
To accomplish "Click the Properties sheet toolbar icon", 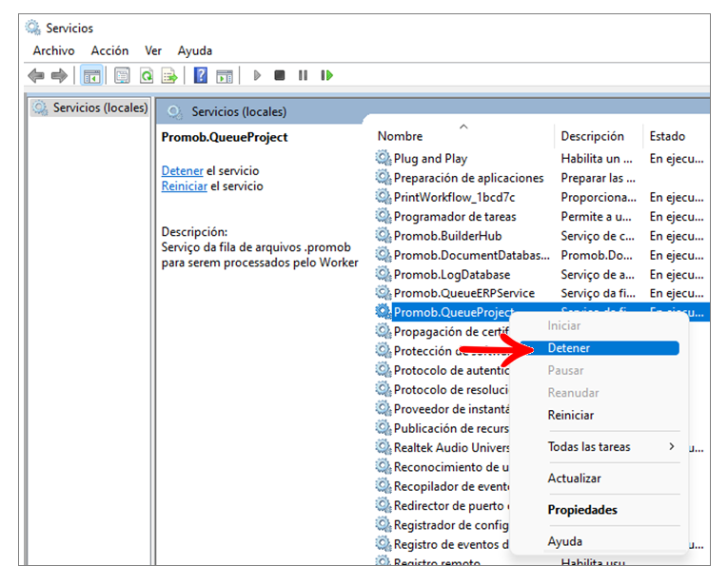I will 122,75.
